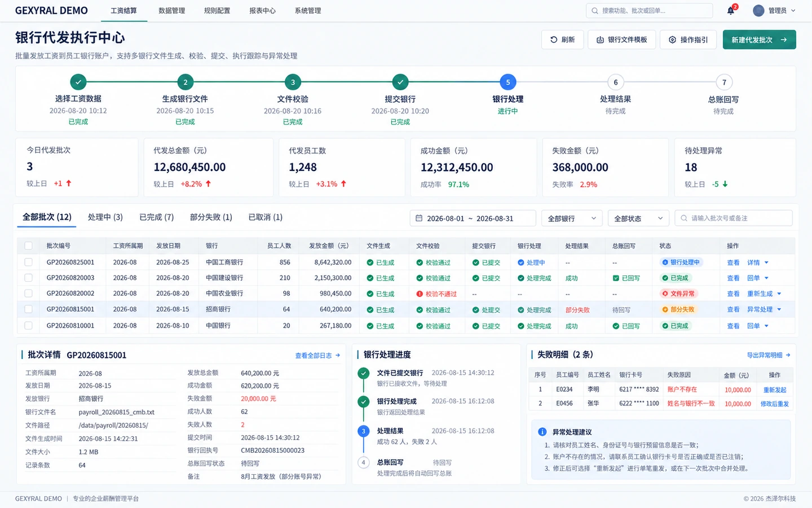Open the 报表中心 menu
Viewport: 812px width, 508px height.
[263, 11]
